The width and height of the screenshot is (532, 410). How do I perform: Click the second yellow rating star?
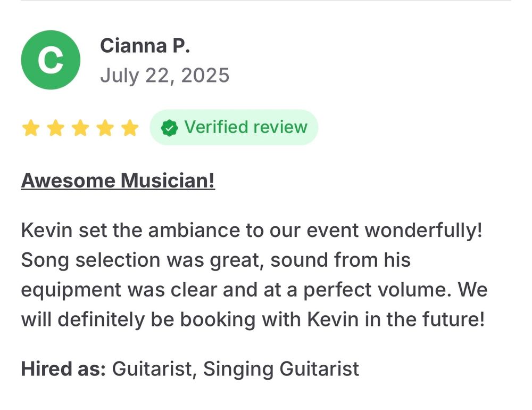coord(56,128)
